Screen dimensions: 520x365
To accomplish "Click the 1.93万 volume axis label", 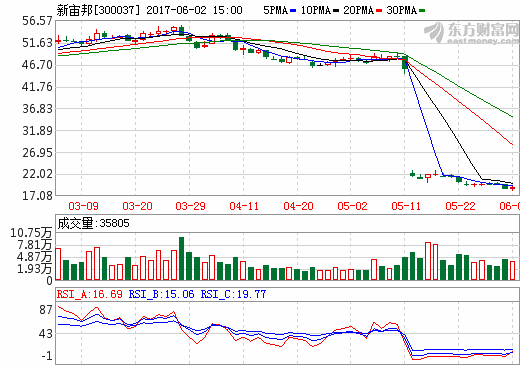I will click(x=35, y=269).
